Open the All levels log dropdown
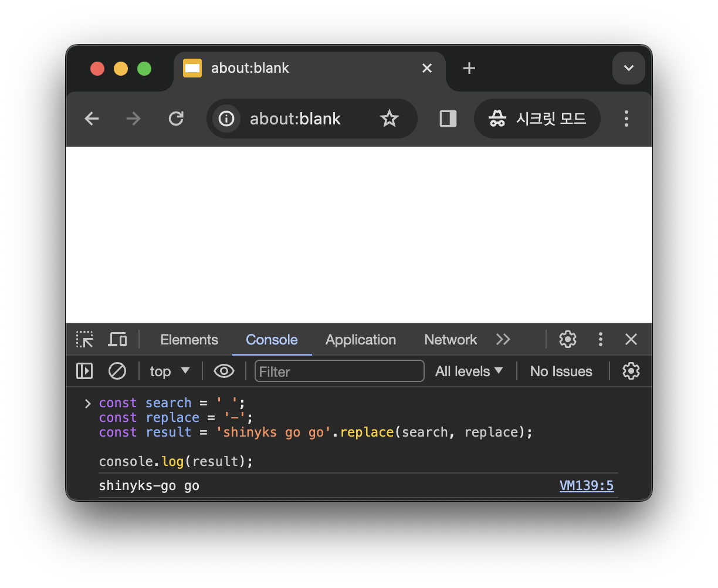Image resolution: width=718 pixels, height=588 pixels. point(469,371)
